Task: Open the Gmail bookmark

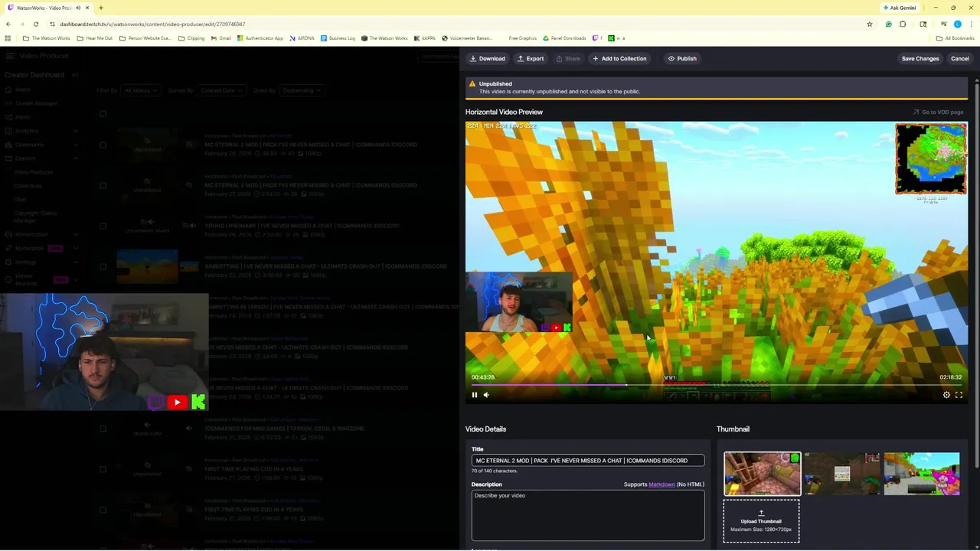Action: [x=220, y=38]
